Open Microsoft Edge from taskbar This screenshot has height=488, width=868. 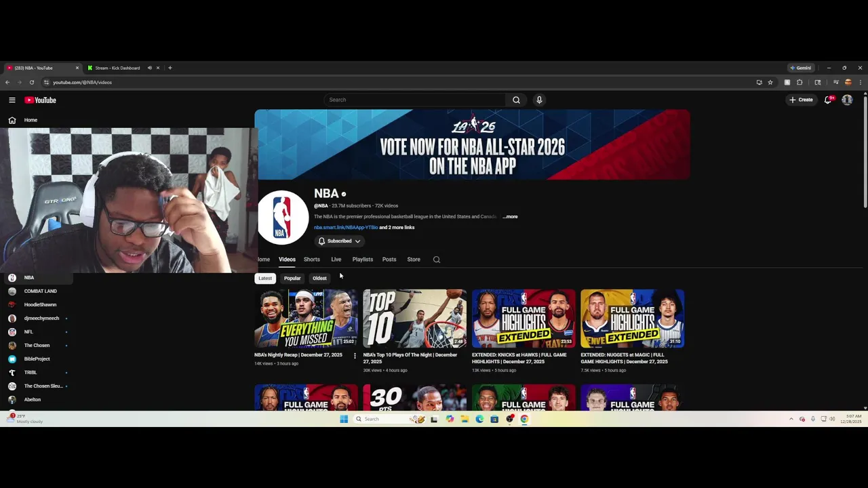coord(479,419)
